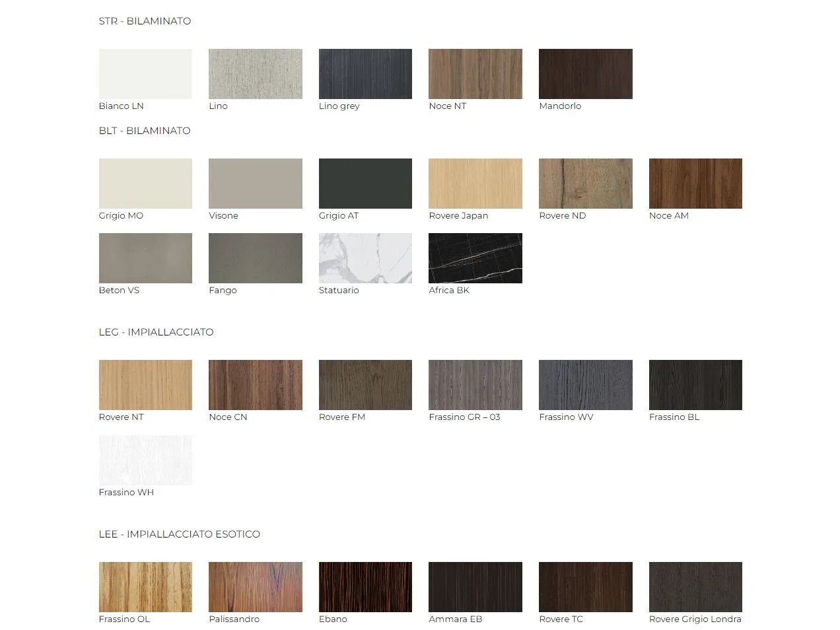Choose the Lino grey laminate swatch
840x630 pixels.
(365, 74)
